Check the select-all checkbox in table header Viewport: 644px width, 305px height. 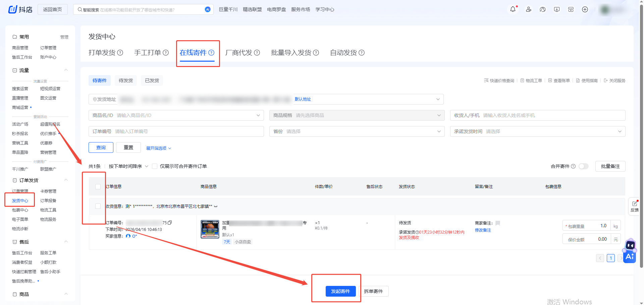98,187
